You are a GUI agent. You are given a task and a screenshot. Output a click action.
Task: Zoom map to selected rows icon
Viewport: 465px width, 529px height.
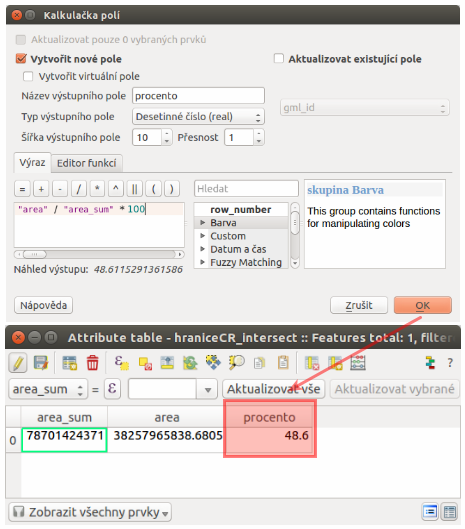237,363
